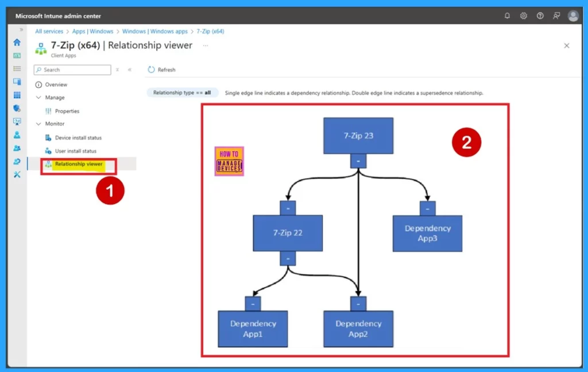Toggle minus button above Dependency App1

click(x=253, y=304)
